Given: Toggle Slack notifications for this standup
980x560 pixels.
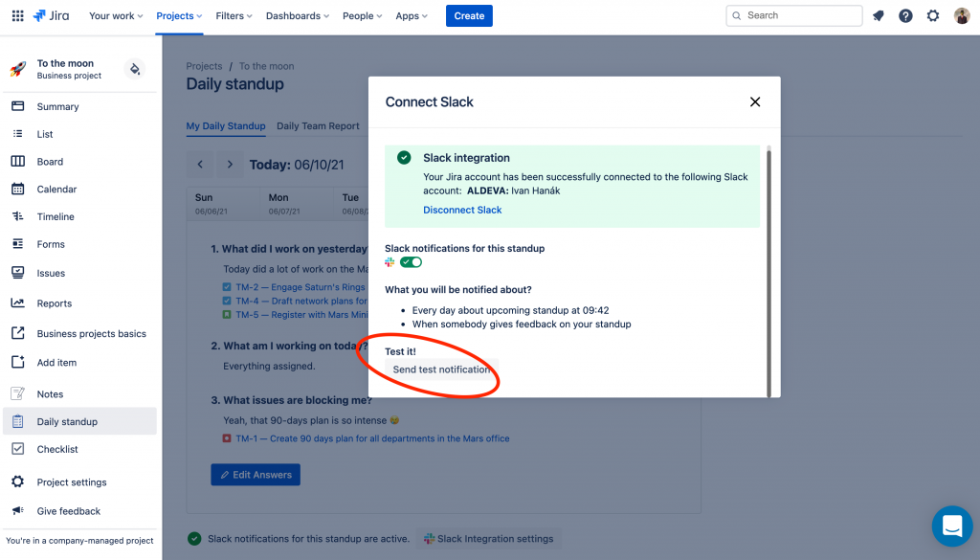Looking at the screenshot, I should [x=412, y=262].
